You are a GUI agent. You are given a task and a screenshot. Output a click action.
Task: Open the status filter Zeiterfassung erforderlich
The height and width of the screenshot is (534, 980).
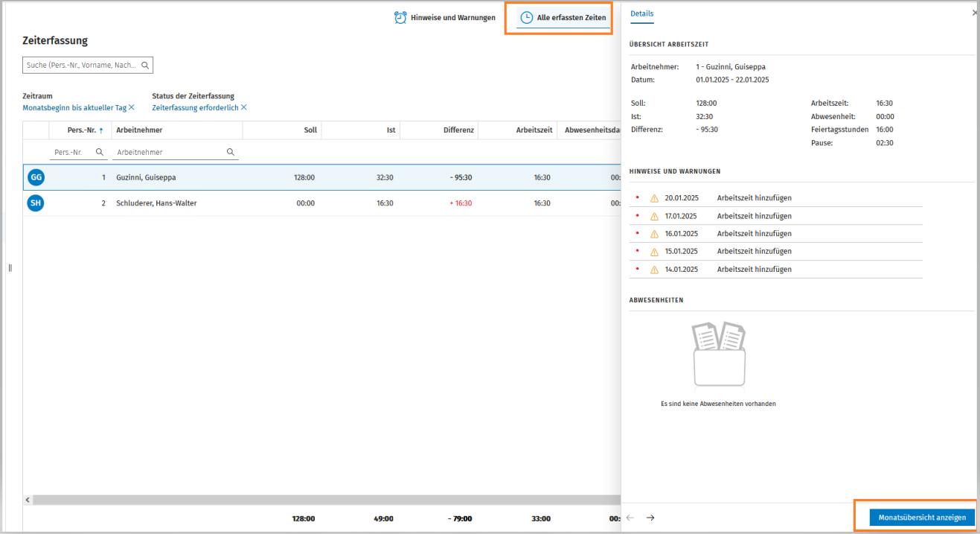point(195,108)
